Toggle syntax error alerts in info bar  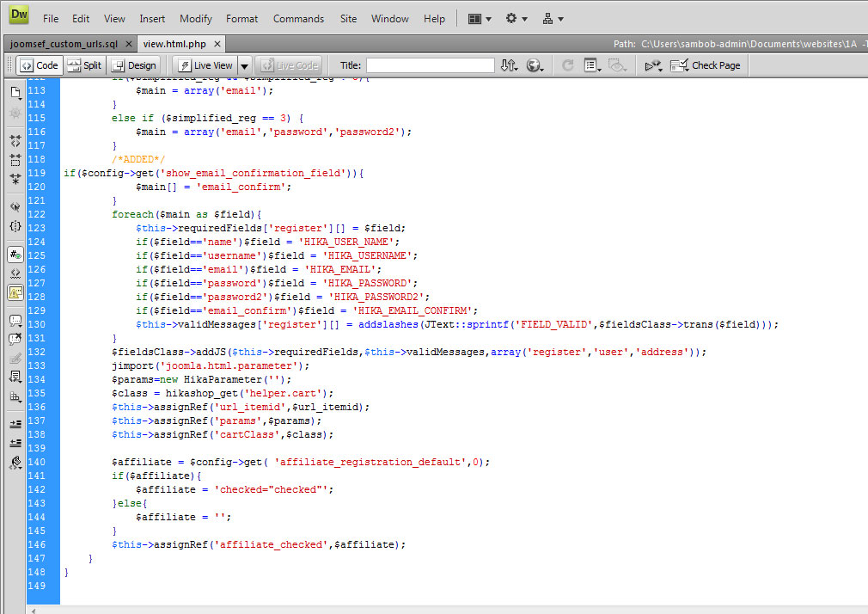click(x=15, y=292)
